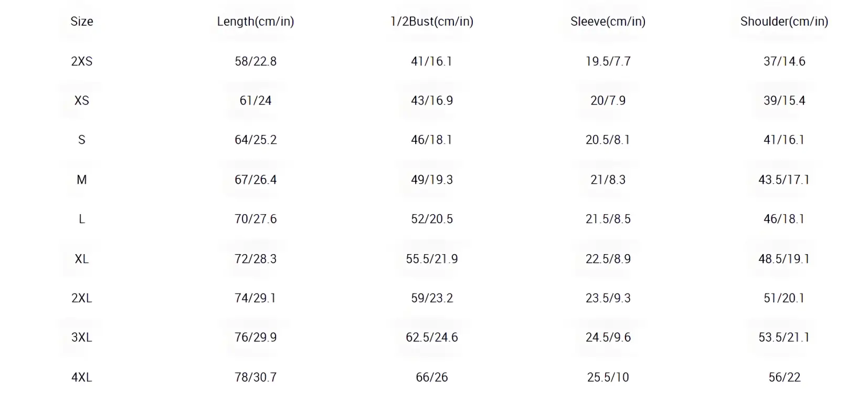Select sleeve value 23.5/9.3 for 2XL

pyautogui.click(x=608, y=298)
